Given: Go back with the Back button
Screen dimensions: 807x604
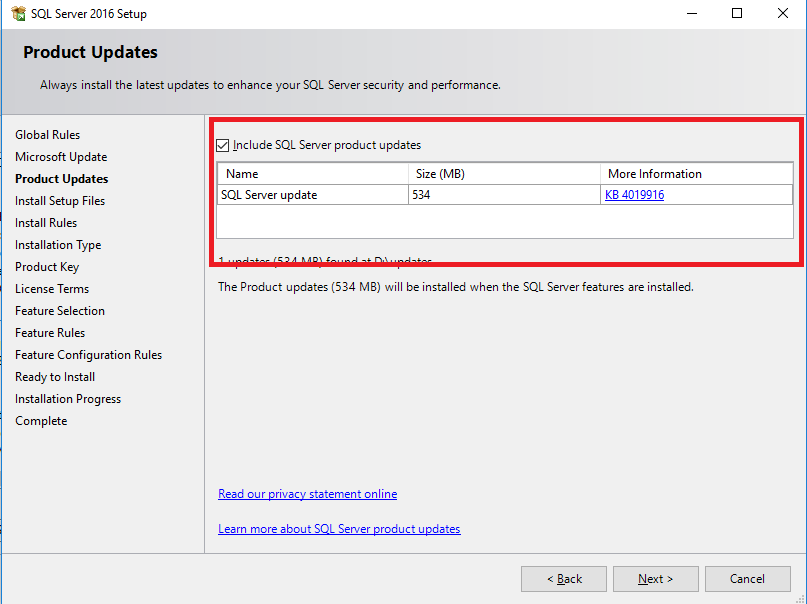Looking at the screenshot, I should pos(564,579).
